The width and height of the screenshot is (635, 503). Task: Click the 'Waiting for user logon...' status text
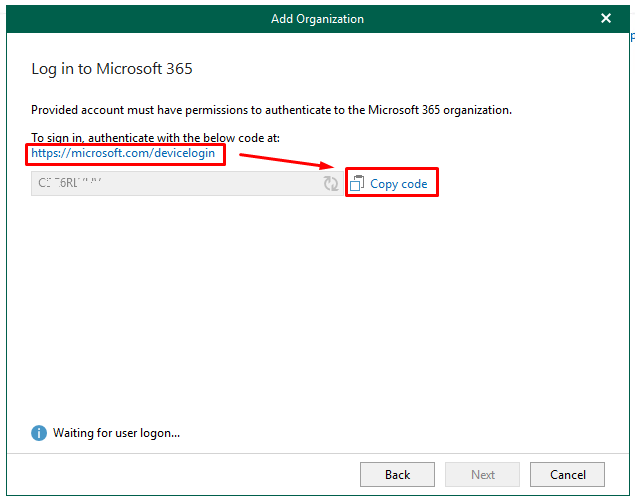pyautogui.click(x=116, y=433)
